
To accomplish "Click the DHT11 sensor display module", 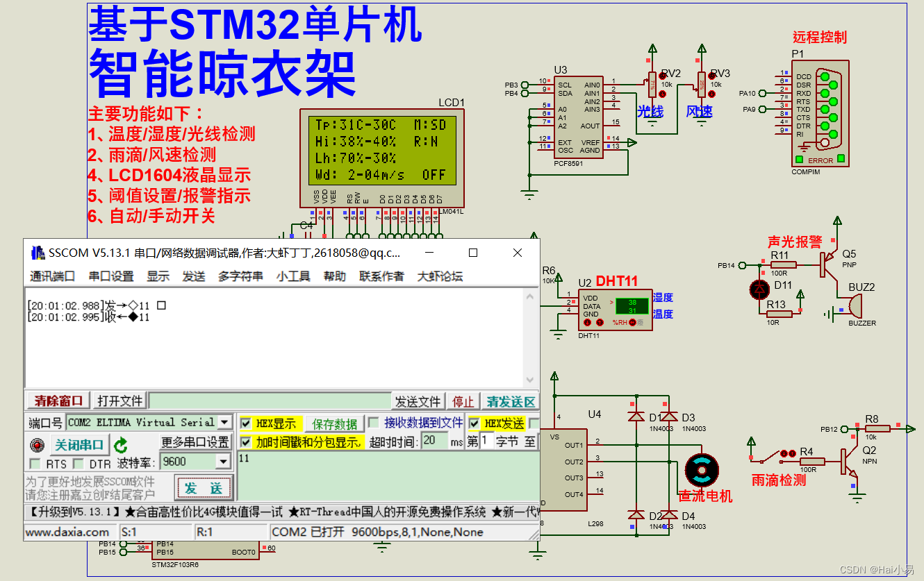I will [617, 309].
